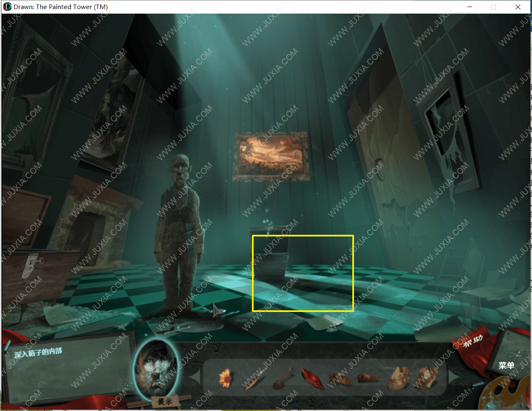
Task: Select the small shovel in the inventory
Action: pyautogui.click(x=283, y=378)
